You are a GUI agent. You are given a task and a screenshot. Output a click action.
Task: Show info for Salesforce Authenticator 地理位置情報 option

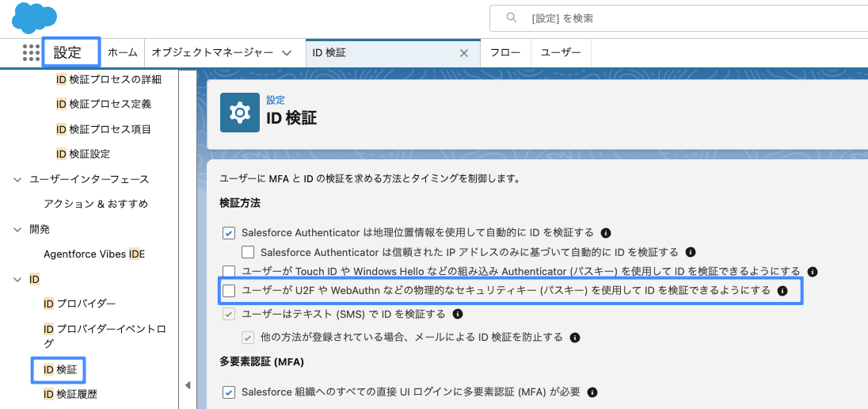tap(606, 232)
